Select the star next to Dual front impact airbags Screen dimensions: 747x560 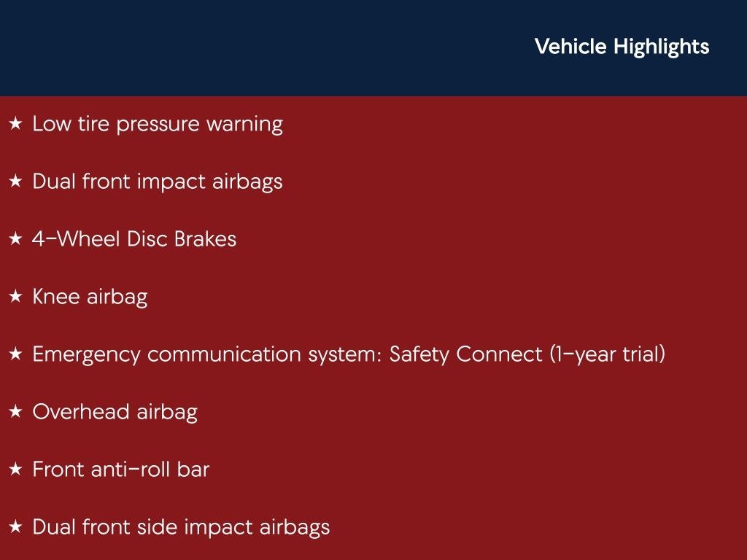(15, 182)
